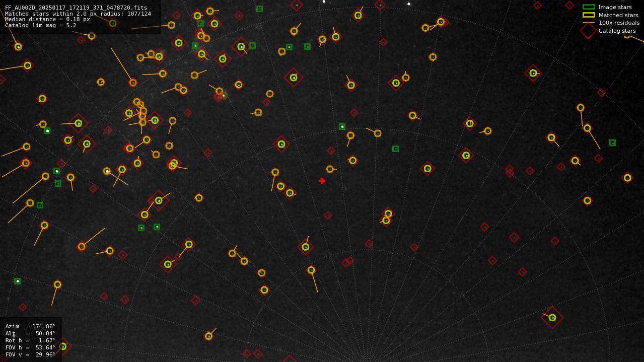This screenshot has width=644, height=362.
Task: Click the 'Catalog stars' legend label
Action: 617,31
